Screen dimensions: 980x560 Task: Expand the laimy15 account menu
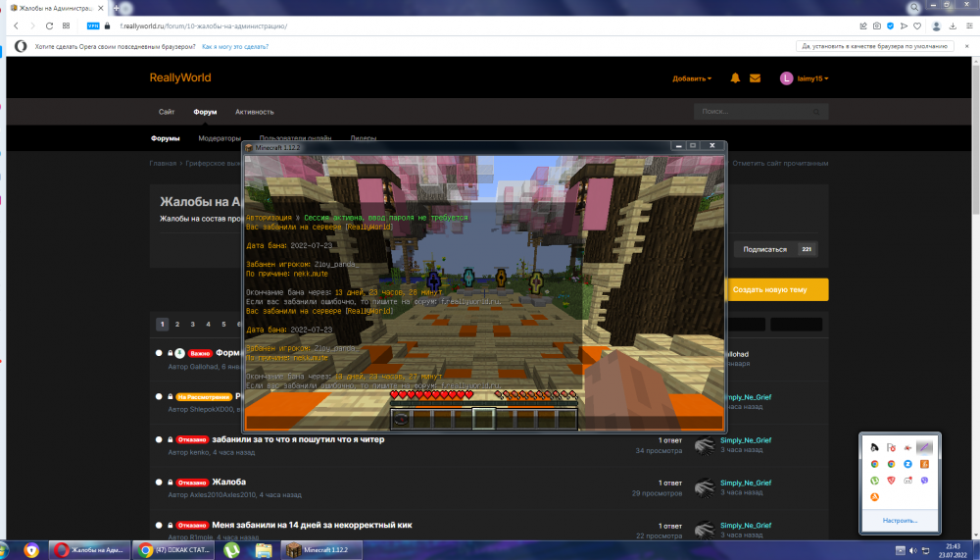point(804,78)
